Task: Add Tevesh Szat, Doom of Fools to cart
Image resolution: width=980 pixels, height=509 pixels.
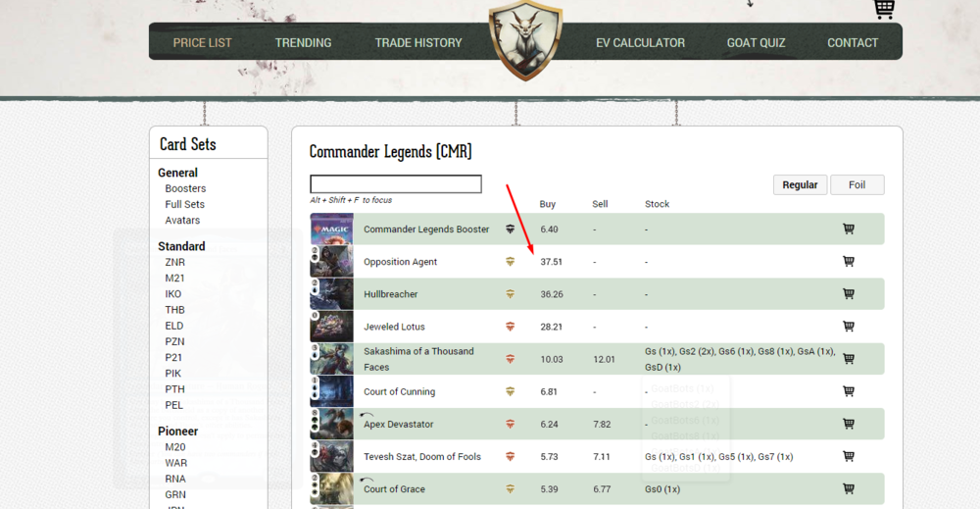Action: click(848, 456)
